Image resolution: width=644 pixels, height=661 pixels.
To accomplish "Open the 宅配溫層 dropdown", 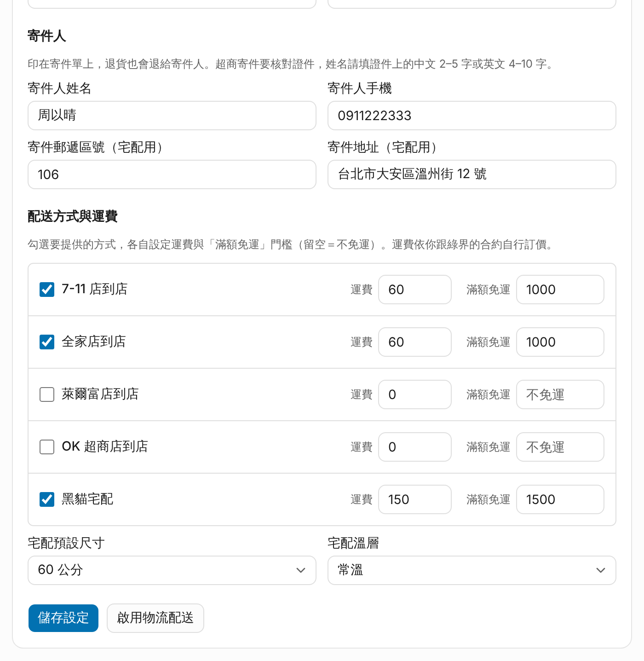I will (x=472, y=570).
